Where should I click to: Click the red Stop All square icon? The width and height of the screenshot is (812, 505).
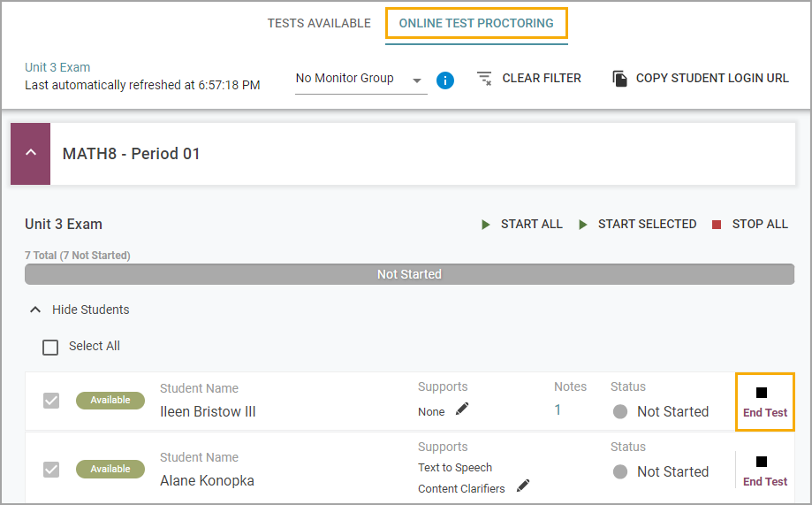[717, 225]
